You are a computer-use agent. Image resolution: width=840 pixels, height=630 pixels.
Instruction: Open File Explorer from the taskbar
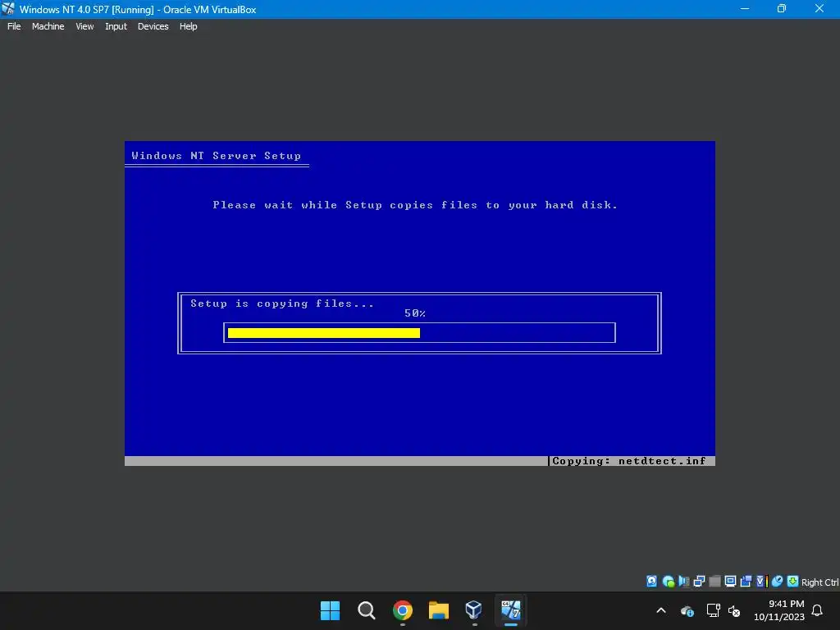(x=439, y=610)
